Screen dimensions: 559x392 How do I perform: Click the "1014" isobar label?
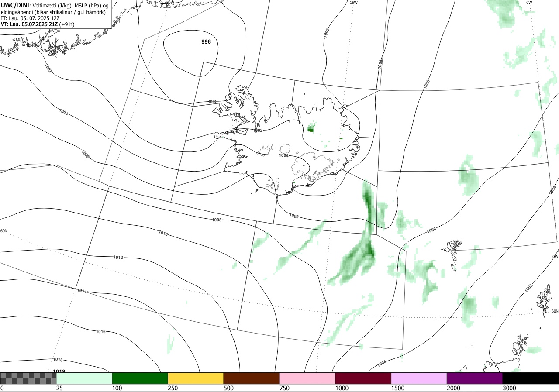[82, 291]
